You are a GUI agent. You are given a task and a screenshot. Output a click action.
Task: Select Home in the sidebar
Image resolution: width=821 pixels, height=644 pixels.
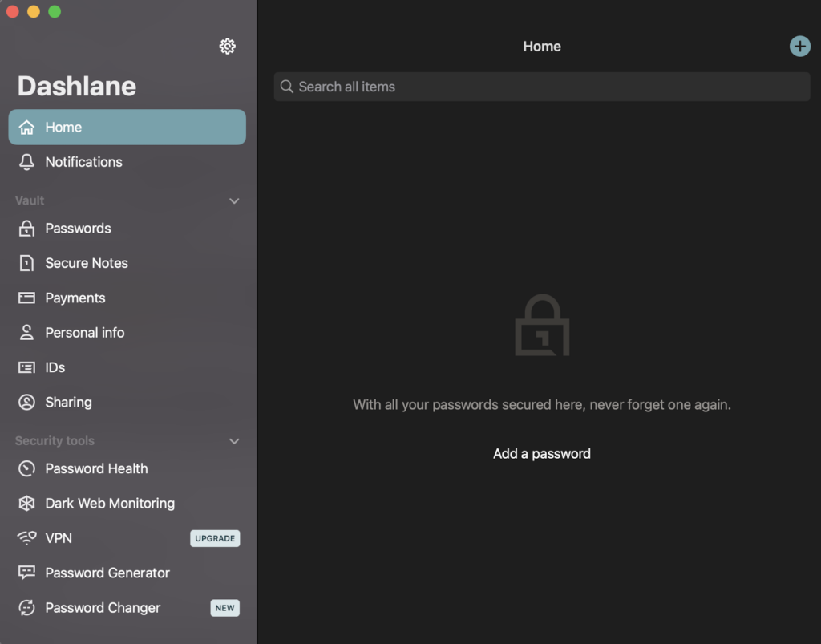tap(127, 128)
